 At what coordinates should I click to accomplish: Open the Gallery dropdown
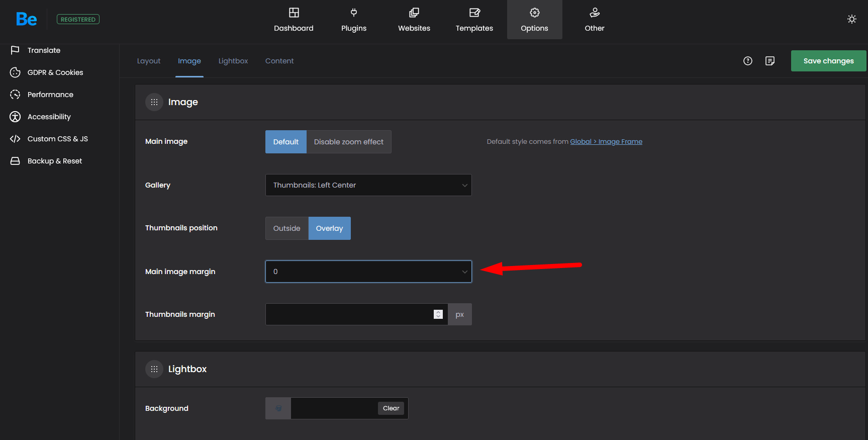tap(368, 185)
